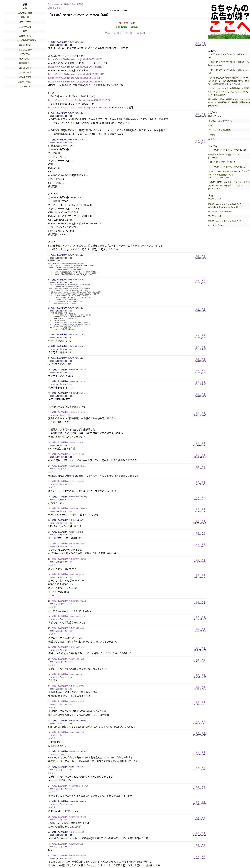Screen dimensions: 250x868
Task: Jump to 最新50 posts
Action: tap(141, 33)
